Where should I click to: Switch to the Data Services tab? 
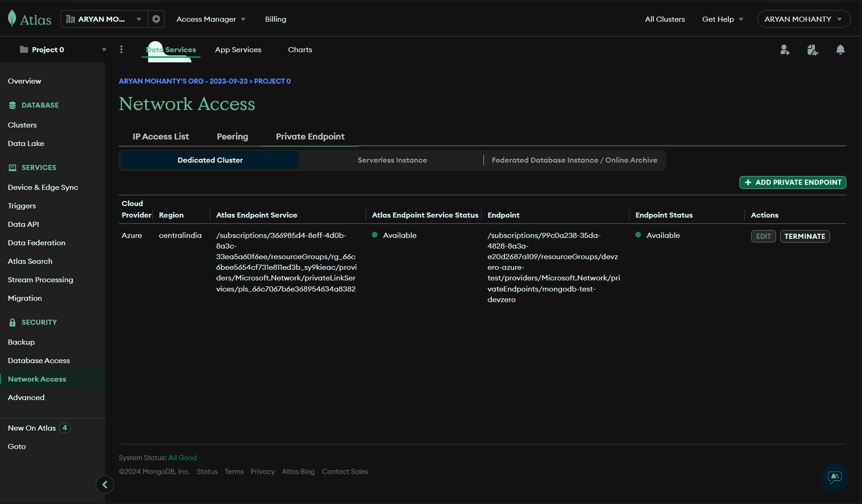(171, 49)
